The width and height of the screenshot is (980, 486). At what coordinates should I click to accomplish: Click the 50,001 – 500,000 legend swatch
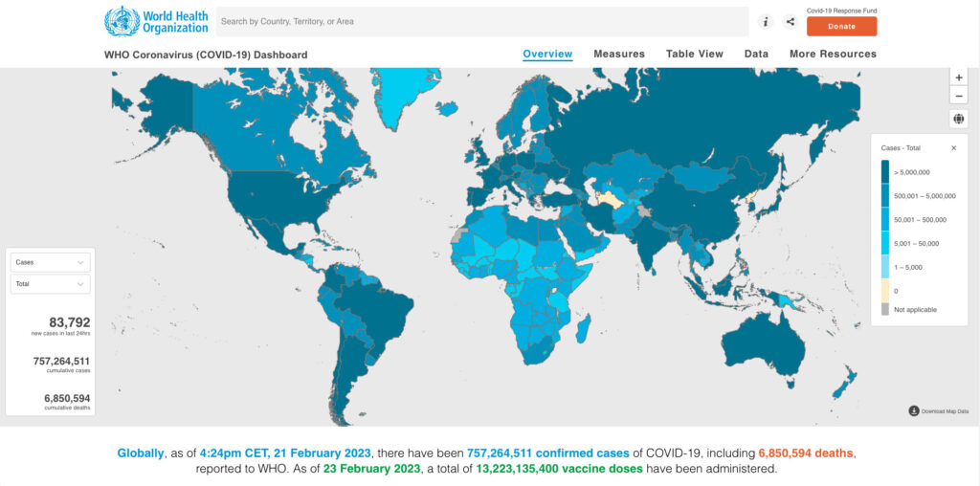[885, 219]
